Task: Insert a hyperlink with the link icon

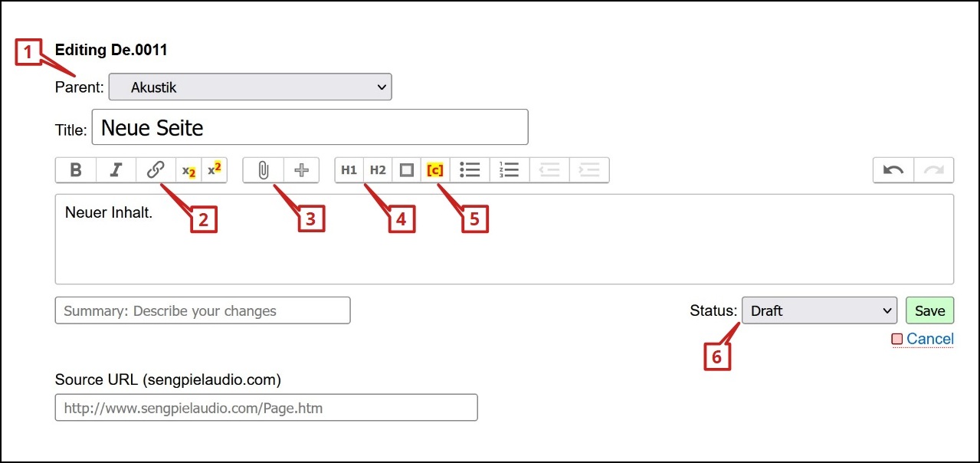Action: [x=156, y=170]
